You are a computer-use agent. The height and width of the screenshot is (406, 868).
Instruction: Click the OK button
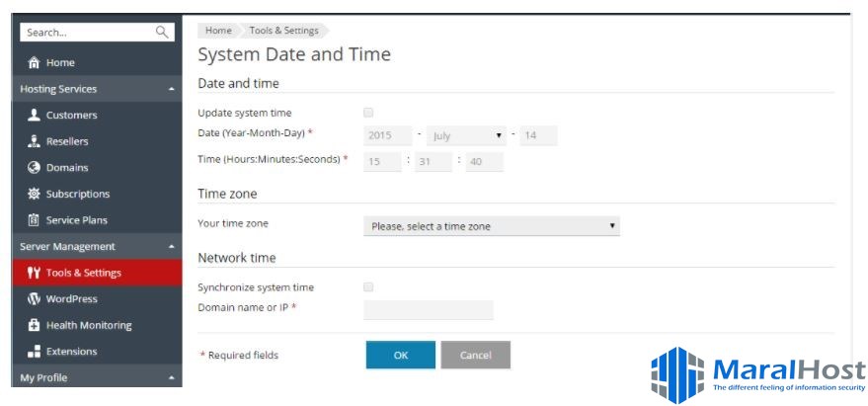401,355
